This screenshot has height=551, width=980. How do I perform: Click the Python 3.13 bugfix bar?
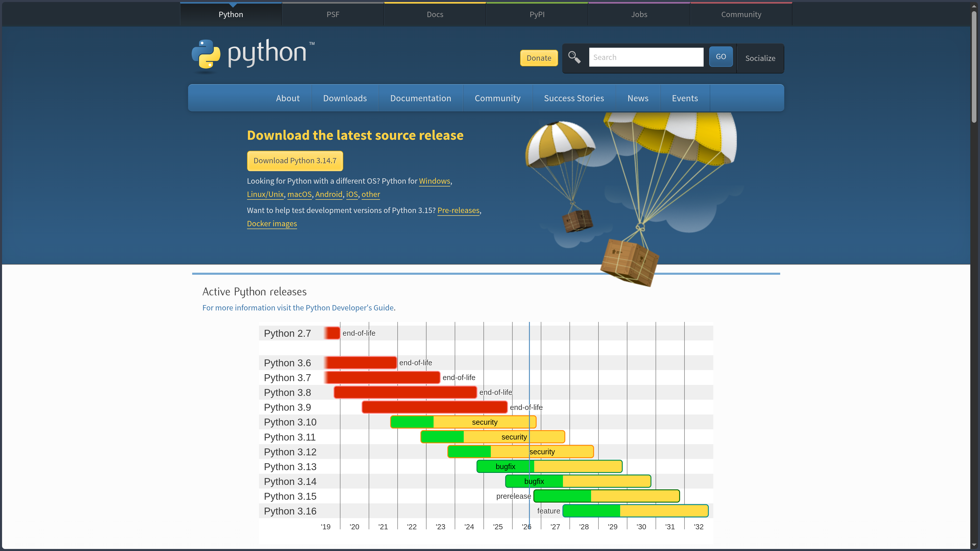(549, 466)
